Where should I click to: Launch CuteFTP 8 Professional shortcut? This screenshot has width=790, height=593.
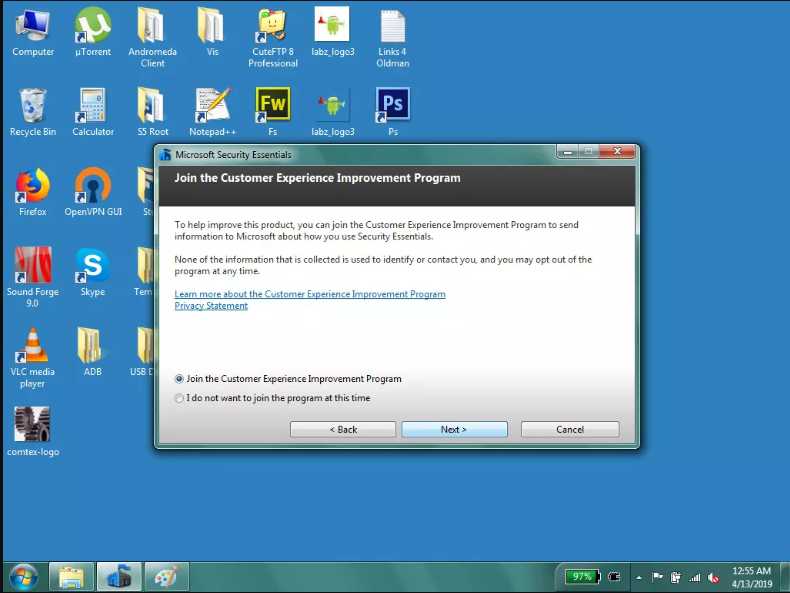tap(273, 38)
